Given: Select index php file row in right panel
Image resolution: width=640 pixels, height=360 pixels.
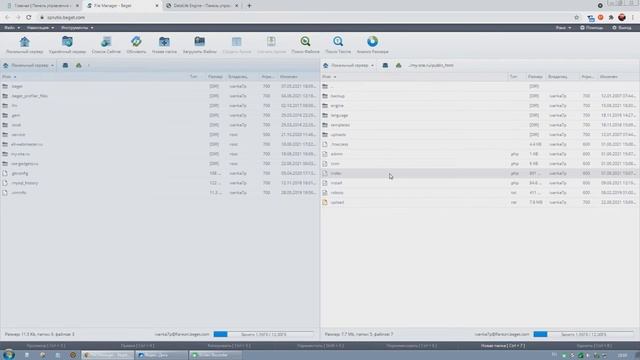Looking at the screenshot, I should click(x=480, y=173).
